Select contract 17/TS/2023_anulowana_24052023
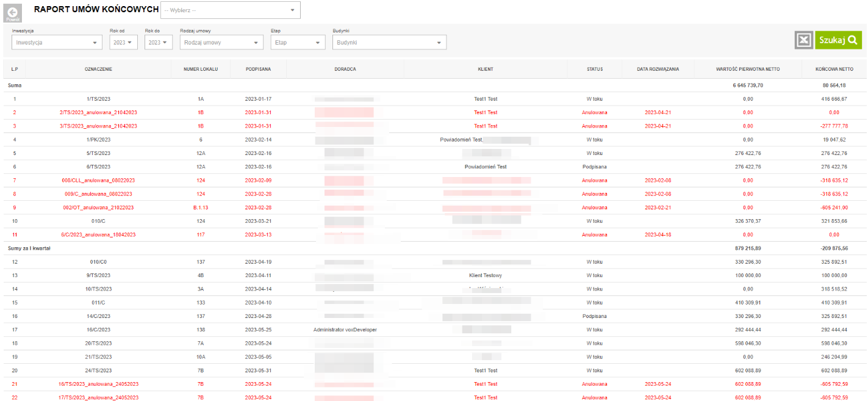Screen dimensions: 868x401 click(x=98, y=398)
